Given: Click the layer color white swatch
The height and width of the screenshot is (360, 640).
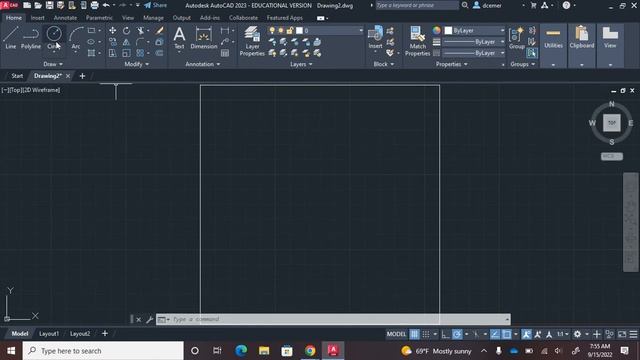Looking at the screenshot, I should pos(299,31).
